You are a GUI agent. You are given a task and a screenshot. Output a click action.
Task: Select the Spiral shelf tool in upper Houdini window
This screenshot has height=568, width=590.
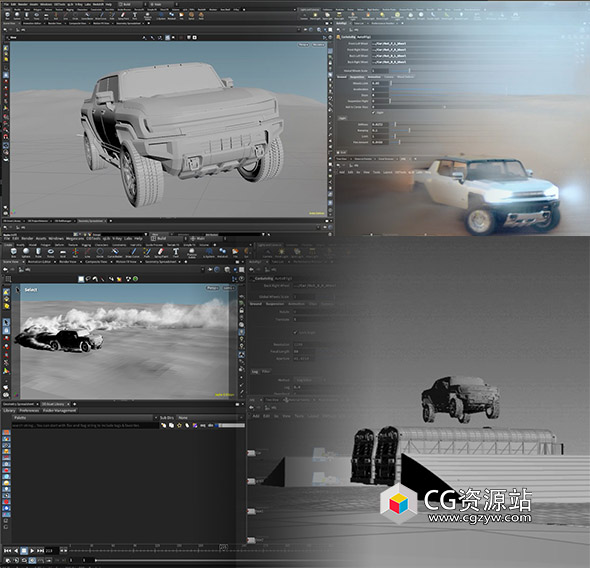191,16
